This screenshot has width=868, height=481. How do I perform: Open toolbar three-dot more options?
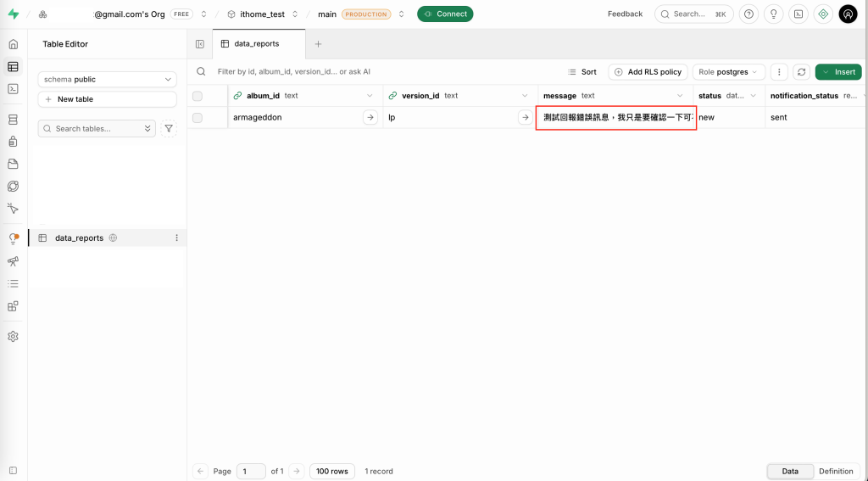pos(779,72)
